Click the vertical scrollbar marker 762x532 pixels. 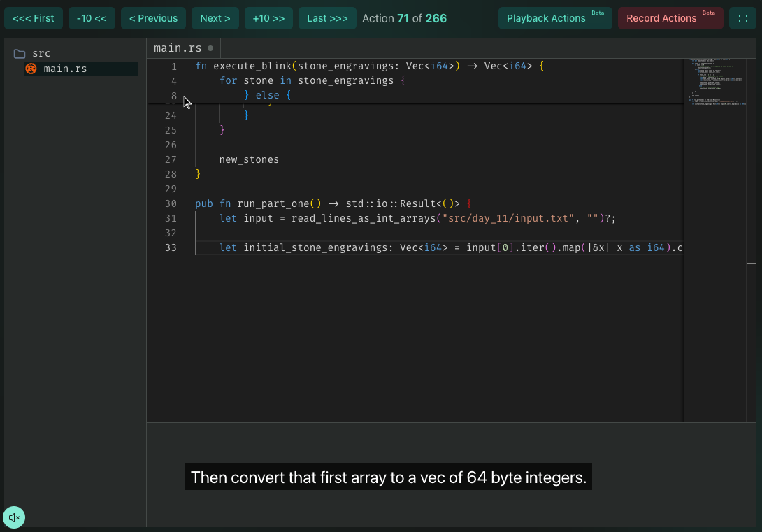tap(751, 264)
